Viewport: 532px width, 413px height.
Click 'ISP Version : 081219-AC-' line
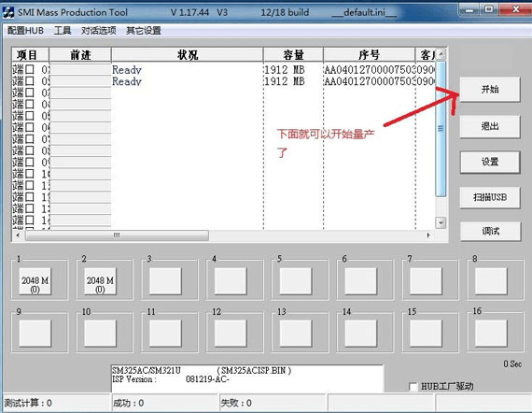[x=171, y=379]
